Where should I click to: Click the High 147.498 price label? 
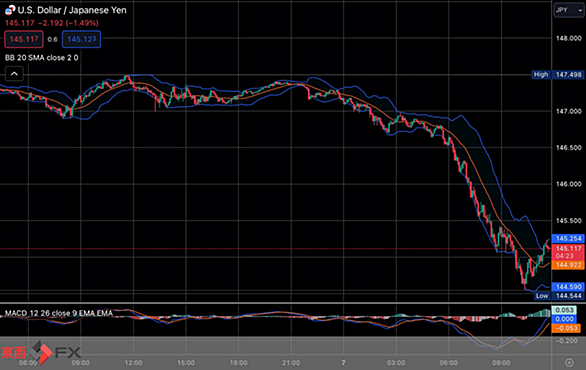(558, 75)
